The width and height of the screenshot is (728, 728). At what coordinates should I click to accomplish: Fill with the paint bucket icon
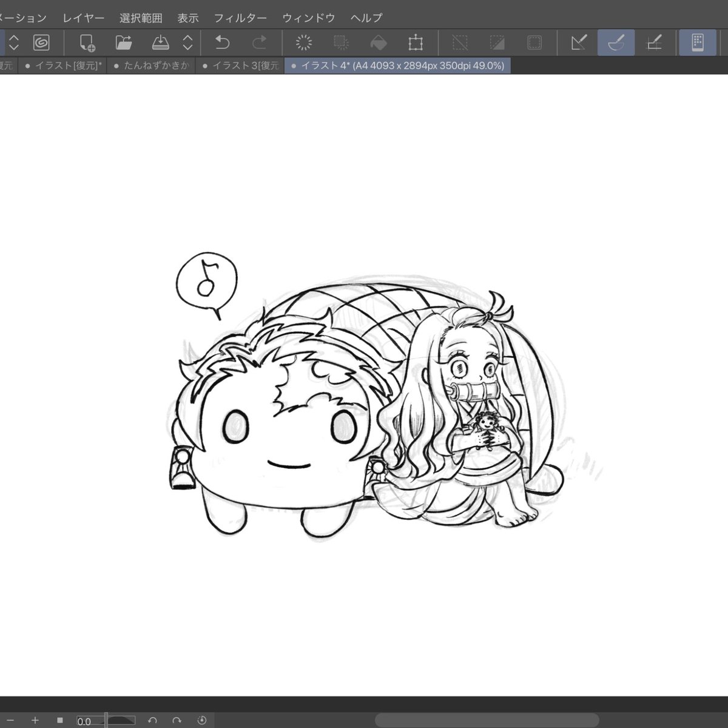(378, 42)
